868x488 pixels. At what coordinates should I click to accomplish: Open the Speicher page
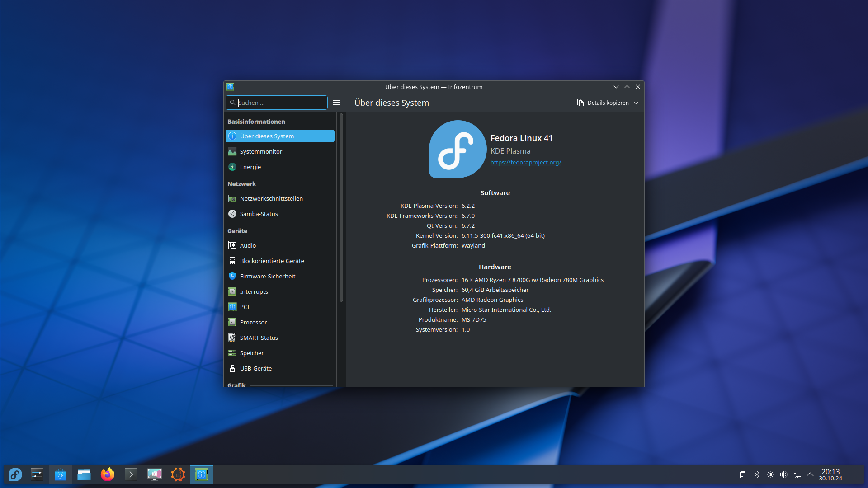click(280, 353)
